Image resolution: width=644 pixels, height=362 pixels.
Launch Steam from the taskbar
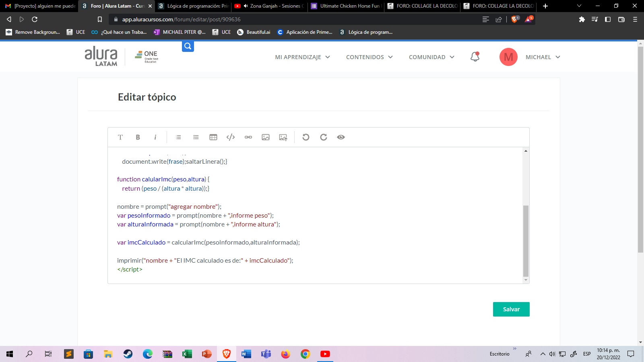[x=128, y=354]
